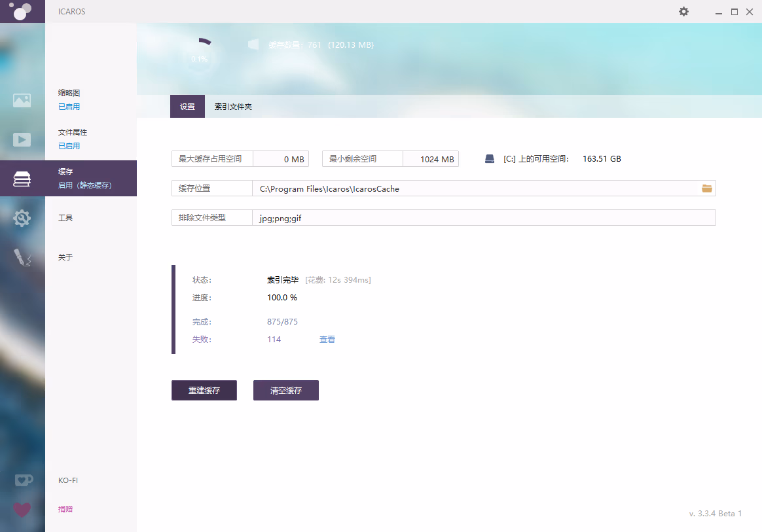Click the About pen icon
762x532 pixels.
point(22,257)
